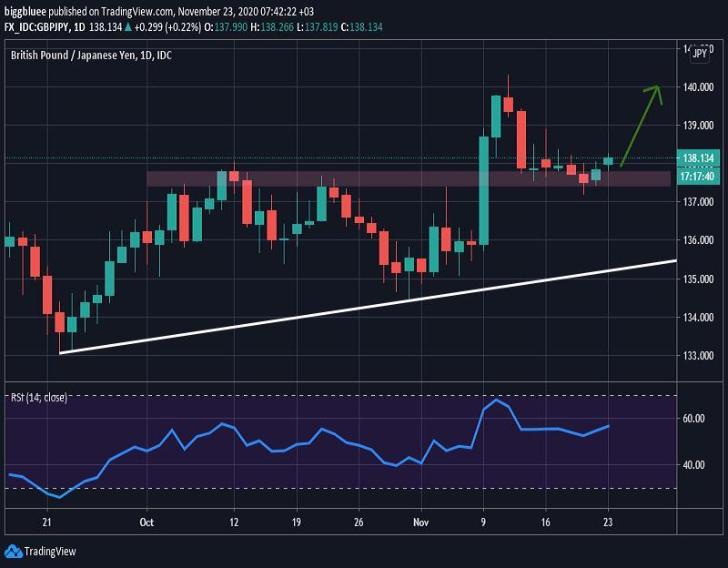
Task: Click the TradingView cloud logo icon
Action: coord(13,552)
